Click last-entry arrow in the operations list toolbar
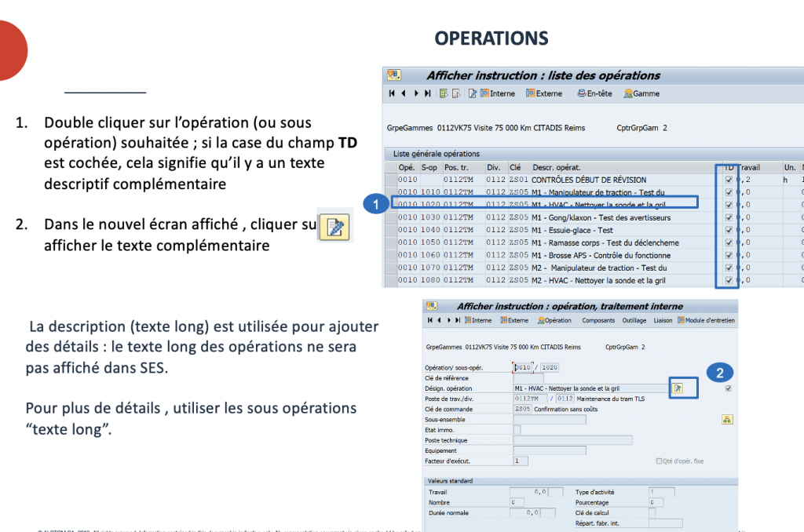This screenshot has width=804, height=532. coord(427,93)
